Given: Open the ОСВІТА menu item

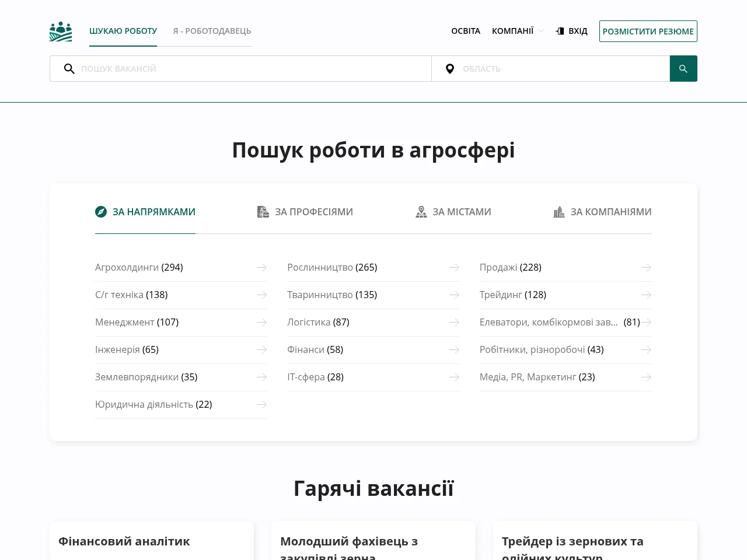Looking at the screenshot, I should pos(466,31).
